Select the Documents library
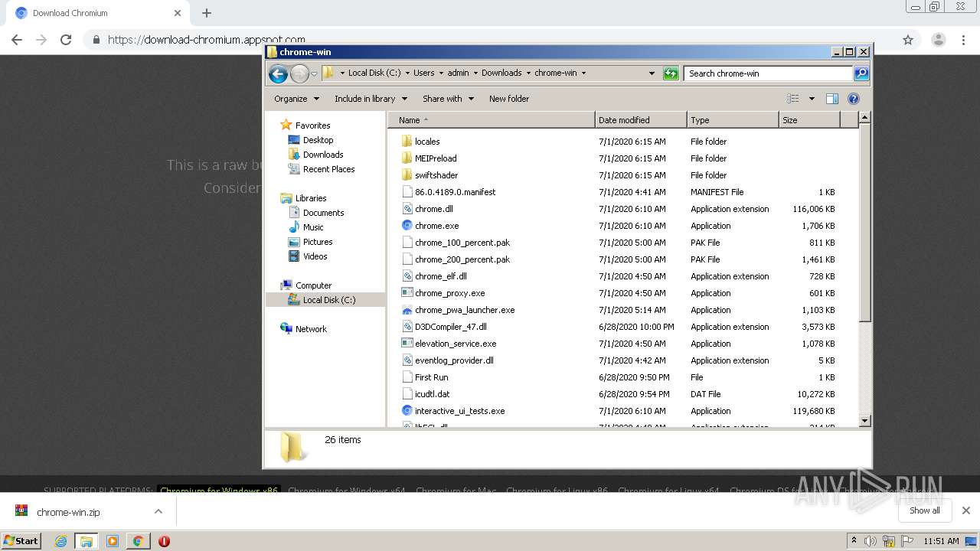 (323, 213)
